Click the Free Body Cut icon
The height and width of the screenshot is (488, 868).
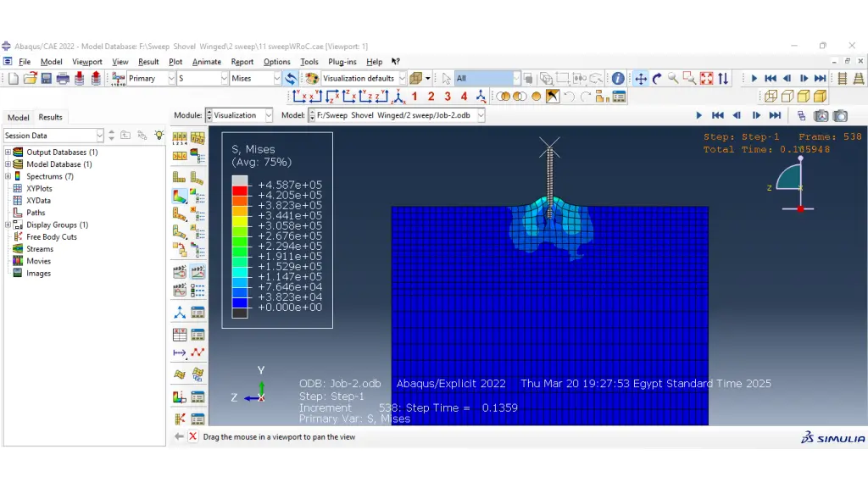coord(180,419)
